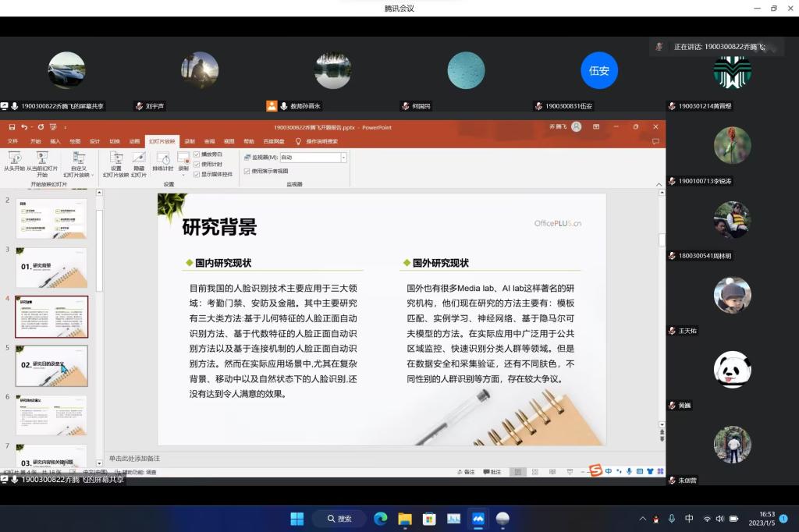Select slide 5 thumbnail 研究目的及意义
Image resolution: width=799 pixels, height=532 pixels.
tap(51, 365)
